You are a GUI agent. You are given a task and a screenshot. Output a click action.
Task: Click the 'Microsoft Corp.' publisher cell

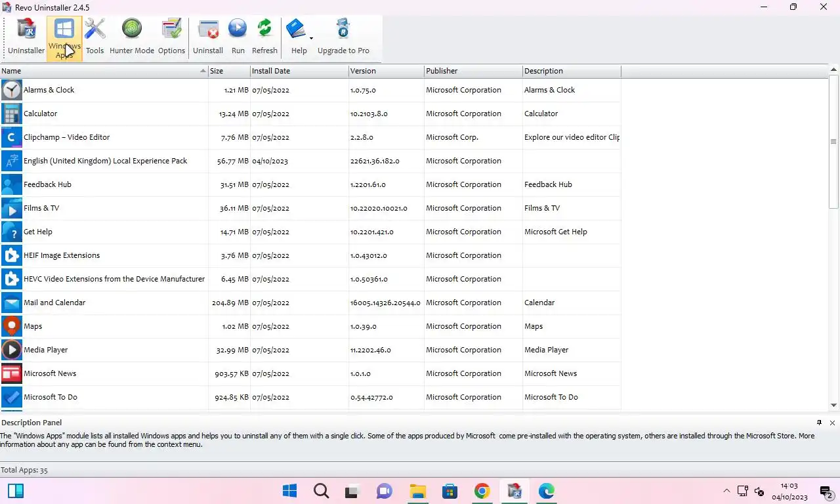pos(452,137)
